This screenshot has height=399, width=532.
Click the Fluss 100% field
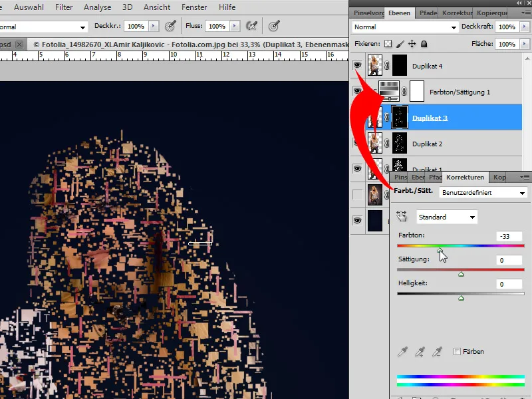pyautogui.click(x=217, y=26)
